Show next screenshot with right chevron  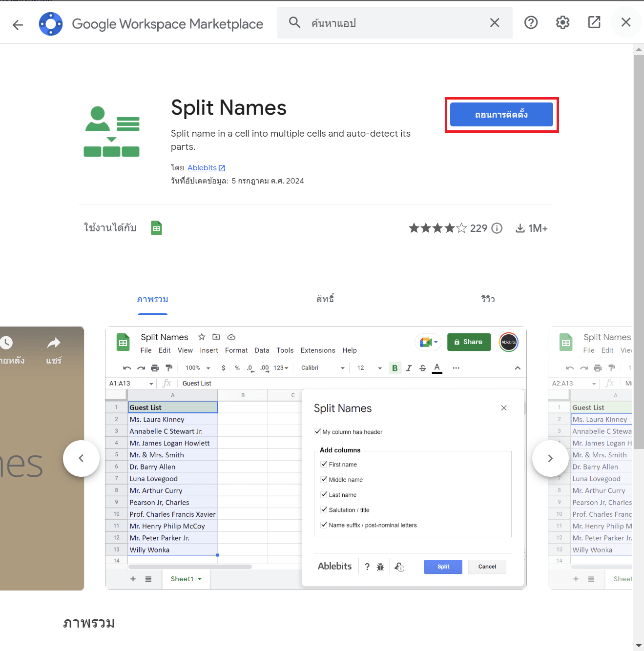(x=550, y=458)
